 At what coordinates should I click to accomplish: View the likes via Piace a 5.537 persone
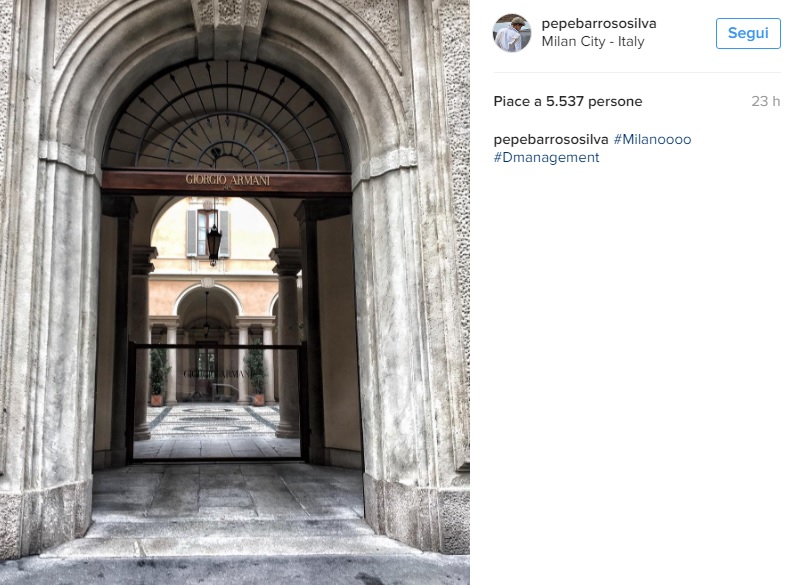tap(568, 101)
